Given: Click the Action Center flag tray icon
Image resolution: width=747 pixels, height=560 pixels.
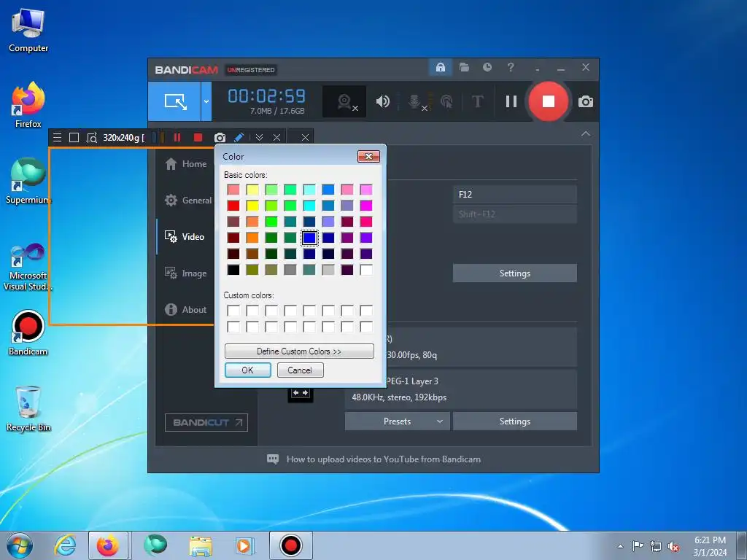Looking at the screenshot, I should (638, 546).
